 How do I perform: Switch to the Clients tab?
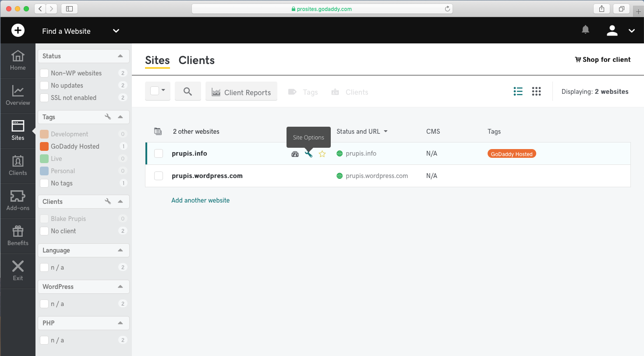[196, 61]
